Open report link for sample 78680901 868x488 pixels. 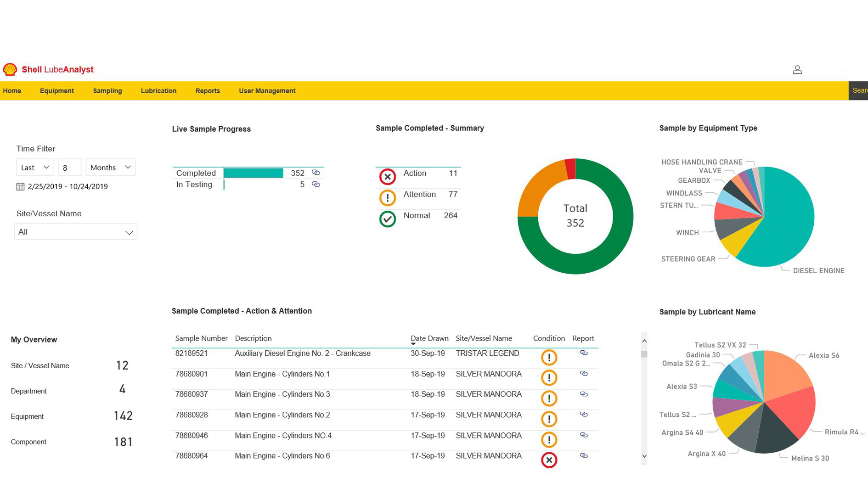584,374
